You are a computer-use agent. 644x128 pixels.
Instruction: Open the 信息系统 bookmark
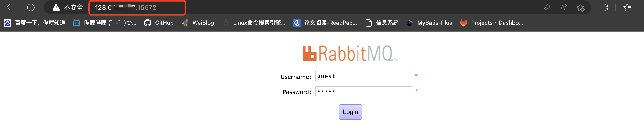tap(382, 23)
